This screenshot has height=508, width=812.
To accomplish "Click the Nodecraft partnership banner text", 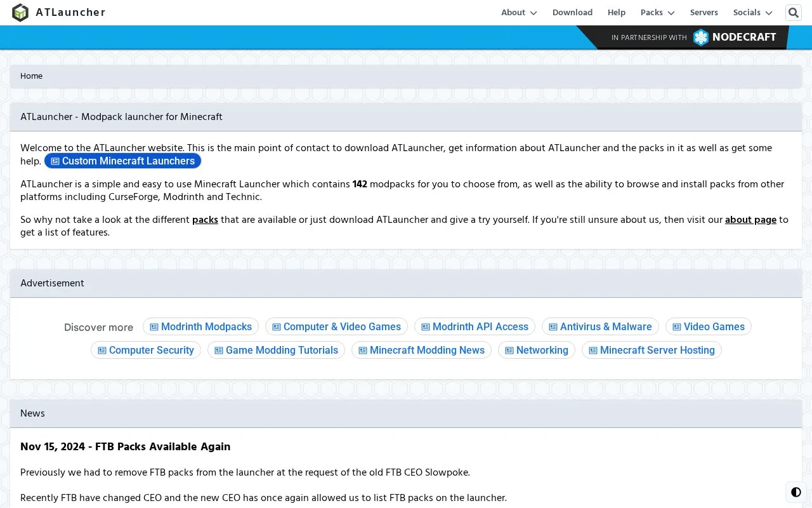I will [x=649, y=37].
